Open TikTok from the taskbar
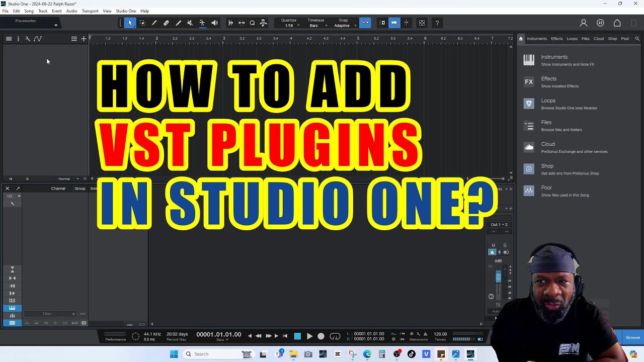This screenshot has width=644, height=362. coord(412,354)
